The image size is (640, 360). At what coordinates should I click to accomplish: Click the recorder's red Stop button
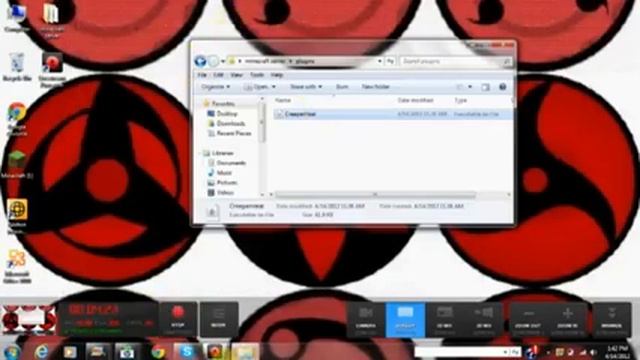pyautogui.click(x=178, y=318)
